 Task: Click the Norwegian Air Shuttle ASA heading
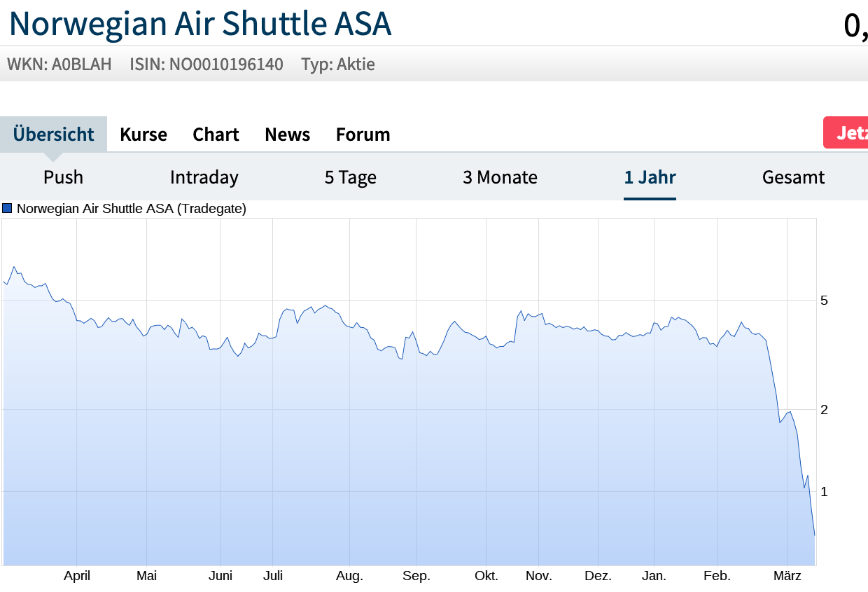(x=200, y=23)
